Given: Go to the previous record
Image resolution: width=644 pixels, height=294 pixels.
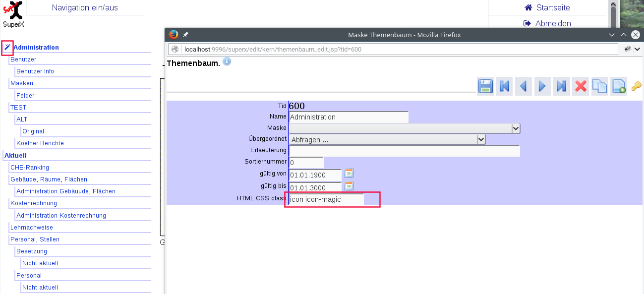Looking at the screenshot, I should [x=523, y=86].
